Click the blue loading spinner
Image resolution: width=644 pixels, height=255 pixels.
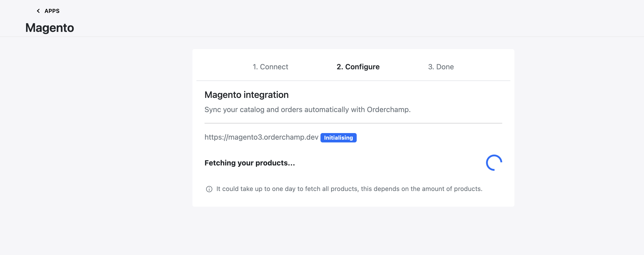click(x=494, y=163)
